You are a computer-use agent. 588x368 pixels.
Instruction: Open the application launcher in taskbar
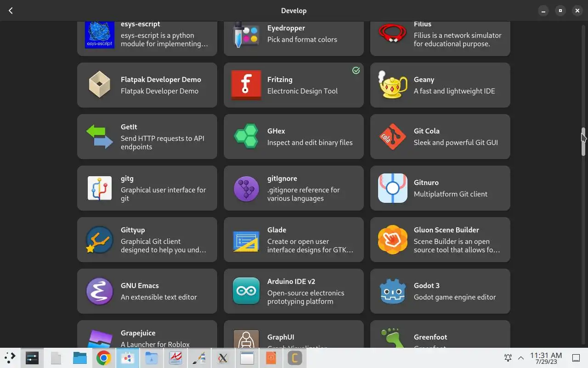pos(10,357)
